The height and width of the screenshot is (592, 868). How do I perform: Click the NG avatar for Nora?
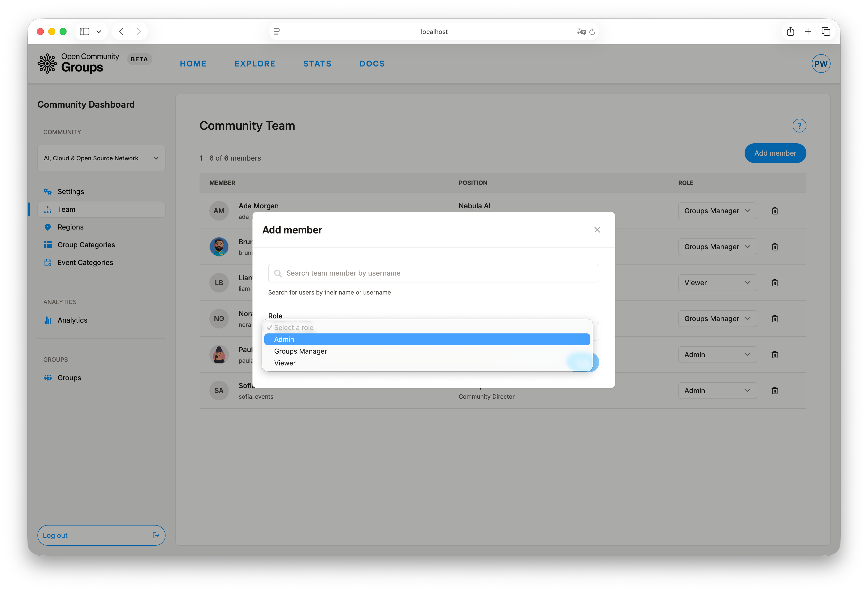tap(219, 319)
